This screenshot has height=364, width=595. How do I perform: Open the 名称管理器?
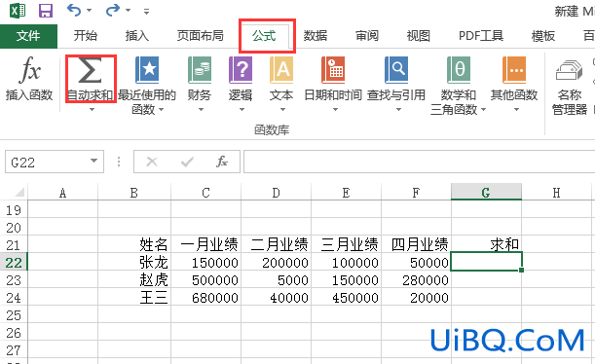coord(570,87)
